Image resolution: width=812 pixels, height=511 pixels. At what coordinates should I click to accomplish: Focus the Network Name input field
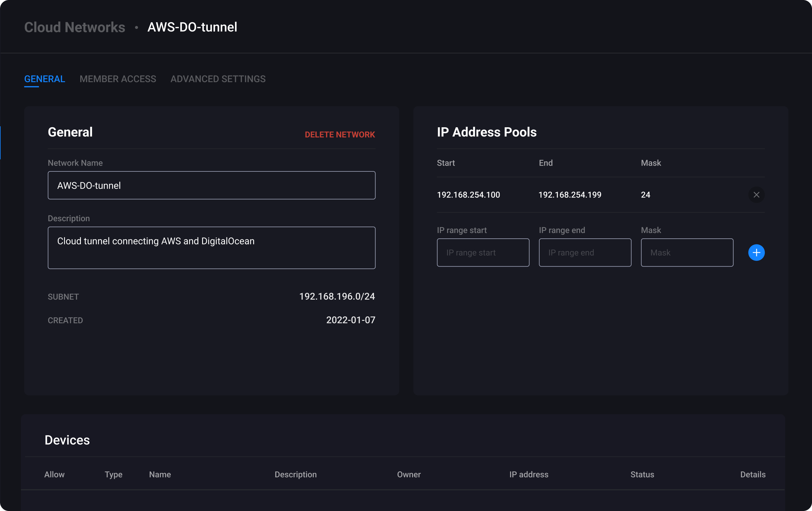point(212,185)
